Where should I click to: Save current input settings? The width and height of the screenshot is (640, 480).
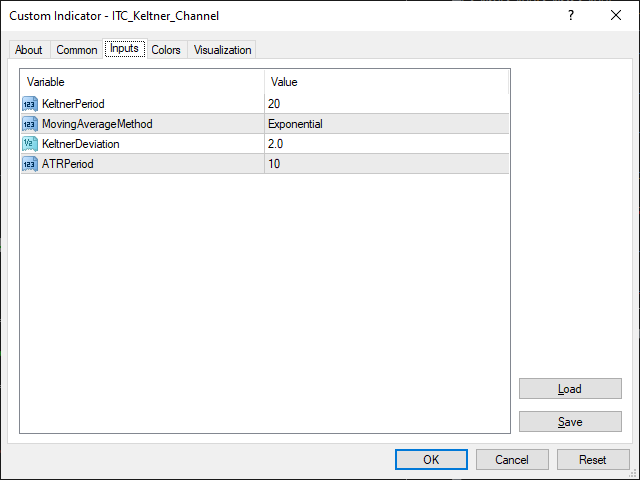[x=570, y=422]
